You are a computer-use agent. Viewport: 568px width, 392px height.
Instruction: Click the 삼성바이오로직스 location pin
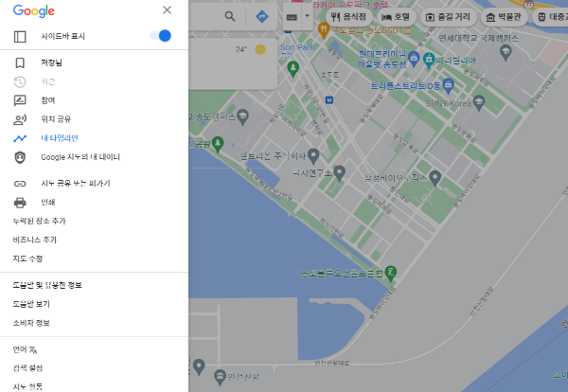click(x=435, y=178)
